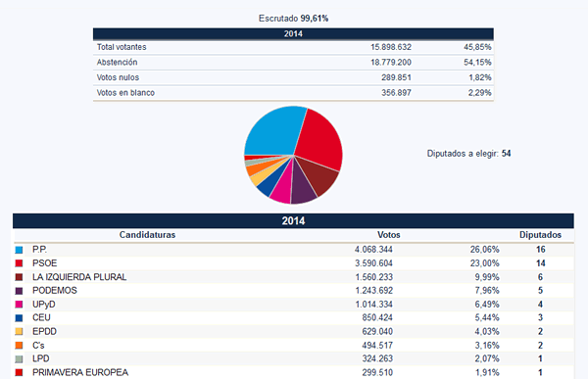Click the PODEMOS purple color swatch
Viewport: 588px width, 379px height.
[x=19, y=291]
